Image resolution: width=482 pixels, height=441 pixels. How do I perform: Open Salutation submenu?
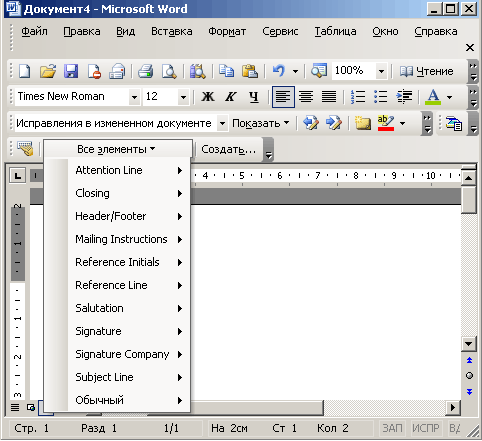tap(117, 308)
